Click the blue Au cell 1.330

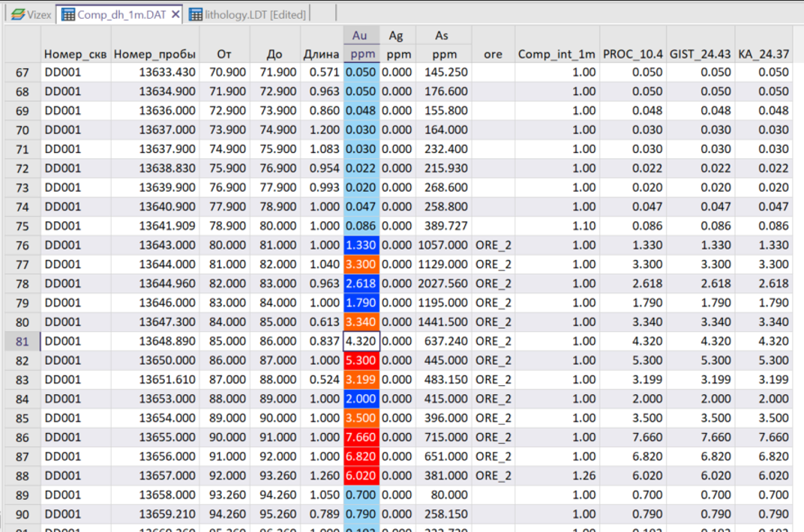(x=361, y=245)
